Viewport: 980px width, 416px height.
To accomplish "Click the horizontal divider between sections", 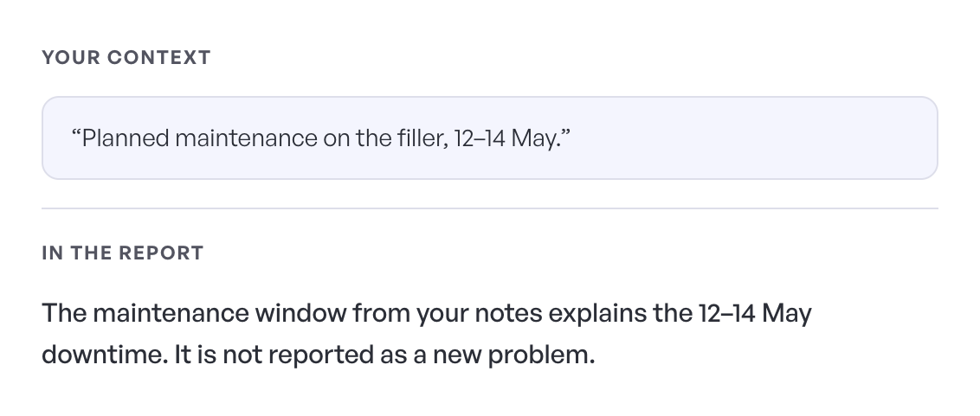I will [490, 208].
